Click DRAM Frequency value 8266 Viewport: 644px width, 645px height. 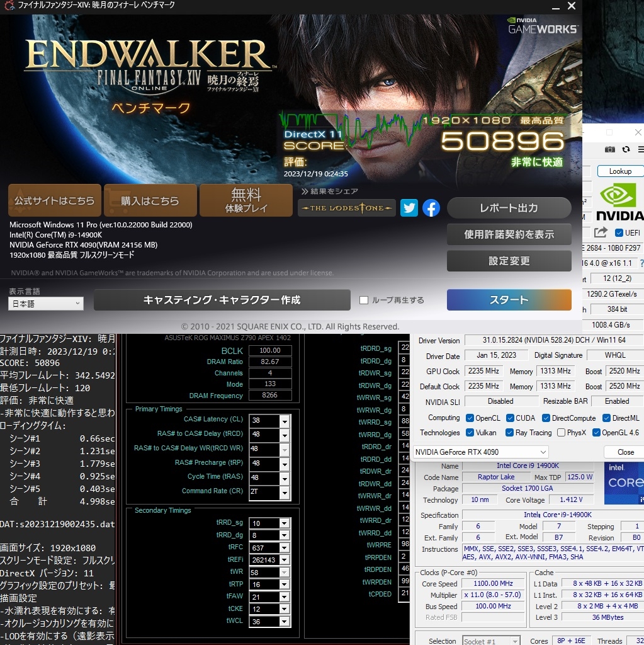tap(270, 395)
